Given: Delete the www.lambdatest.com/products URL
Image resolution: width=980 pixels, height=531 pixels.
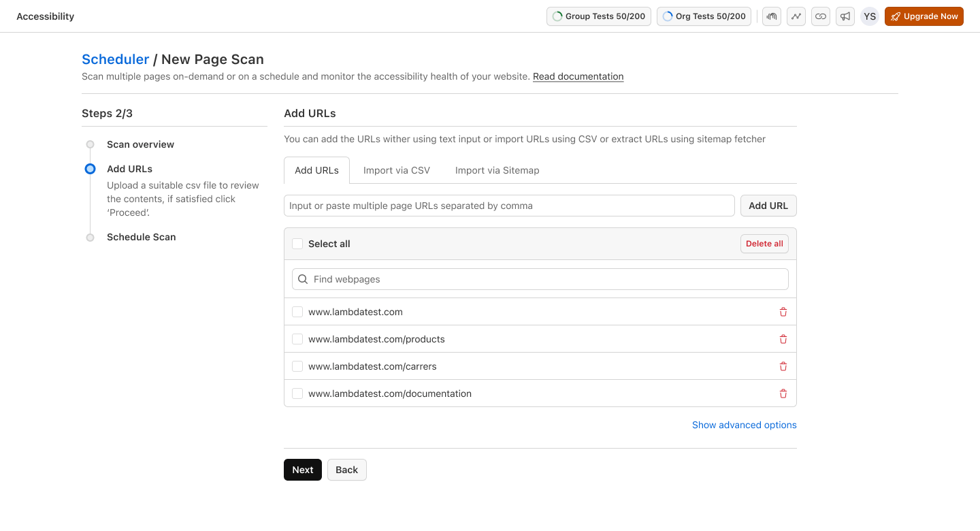Looking at the screenshot, I should (783, 339).
